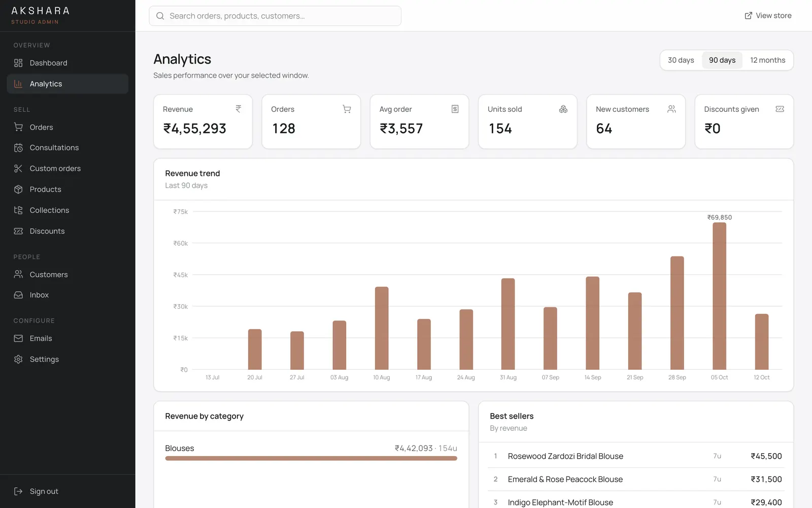The height and width of the screenshot is (508, 812).
Task: Click the Consultations calendar icon
Action: [x=18, y=148]
